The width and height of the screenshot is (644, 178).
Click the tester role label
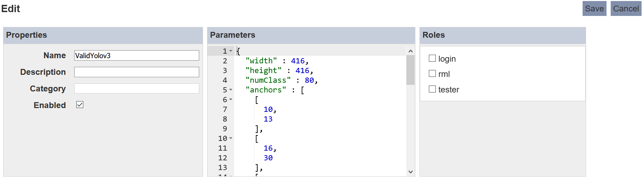pos(449,90)
